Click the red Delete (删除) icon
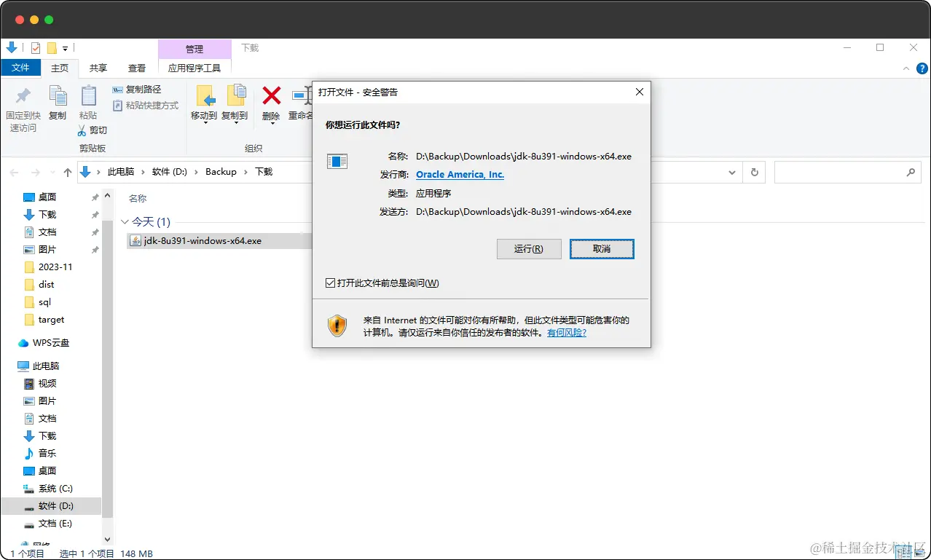 272,95
